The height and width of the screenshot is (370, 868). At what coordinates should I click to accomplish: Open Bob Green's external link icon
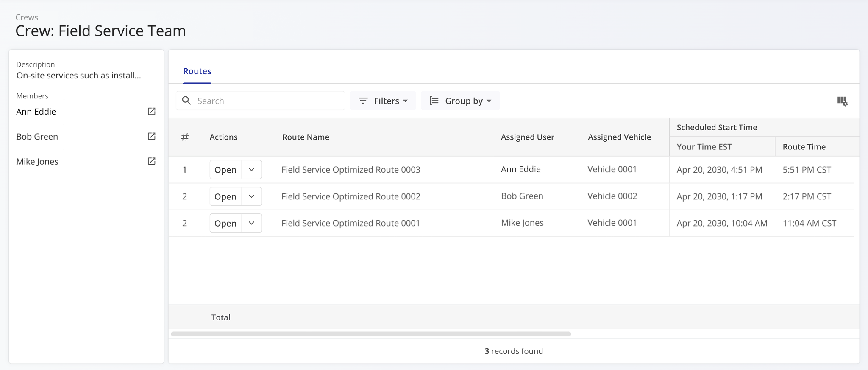click(151, 136)
